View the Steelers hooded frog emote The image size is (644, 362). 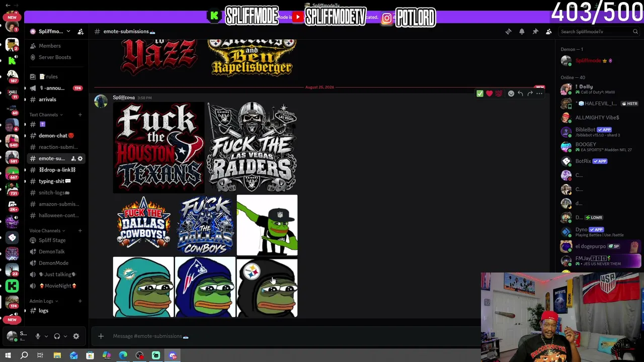pyautogui.click(x=267, y=287)
